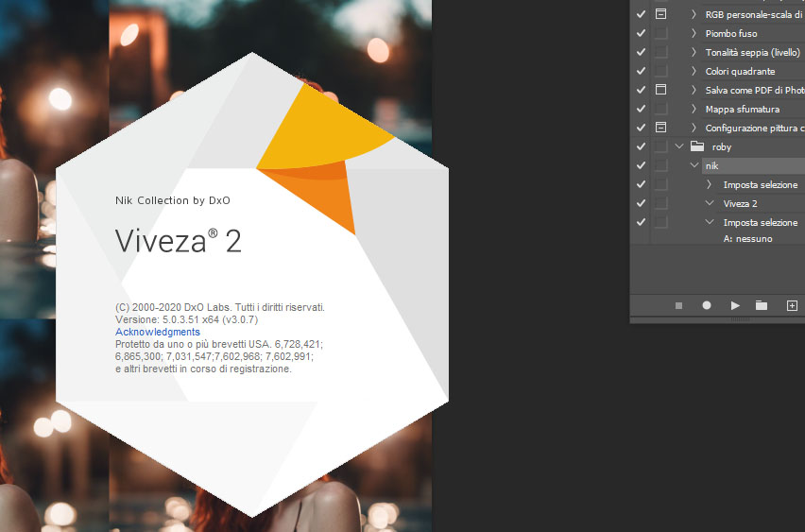Expand the Tonalità seppia (livello) action
Image resolution: width=805 pixels, height=532 pixels.
pyautogui.click(x=694, y=52)
